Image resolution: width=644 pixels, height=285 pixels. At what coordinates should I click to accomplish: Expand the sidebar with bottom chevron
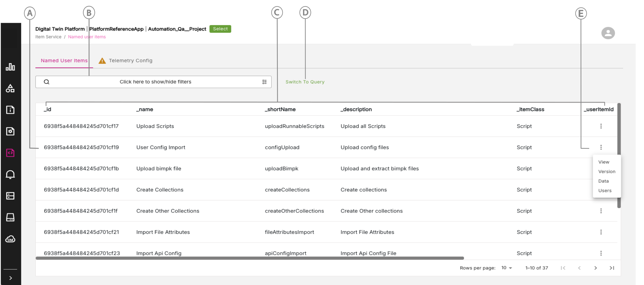(x=10, y=278)
